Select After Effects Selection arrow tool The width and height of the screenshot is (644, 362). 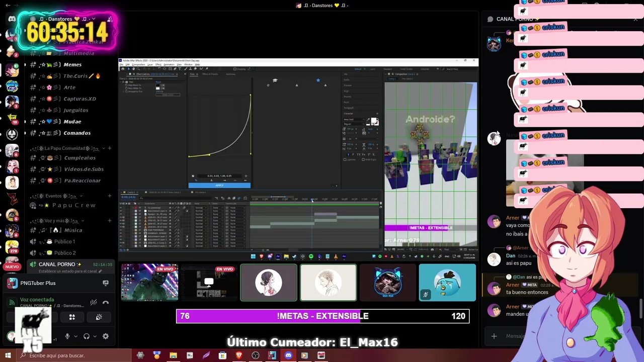[x=129, y=69]
